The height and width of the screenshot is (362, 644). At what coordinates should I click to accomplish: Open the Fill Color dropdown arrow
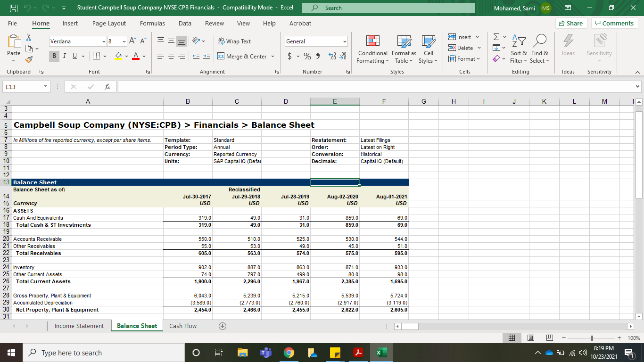(x=125, y=56)
